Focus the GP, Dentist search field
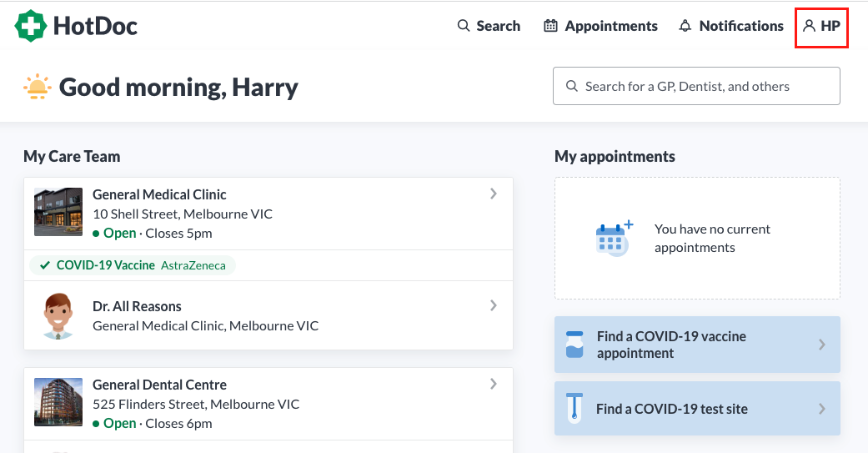The width and height of the screenshot is (868, 453). click(x=696, y=86)
